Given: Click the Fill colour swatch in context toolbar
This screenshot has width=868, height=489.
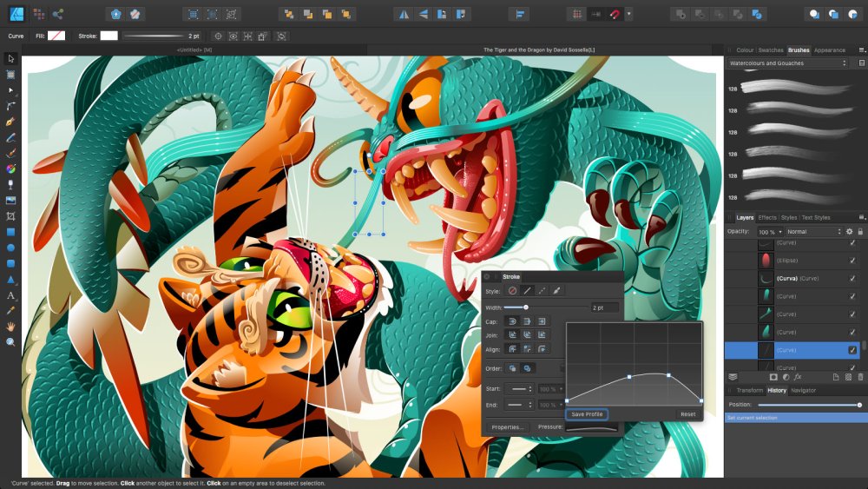Looking at the screenshot, I should (x=56, y=36).
